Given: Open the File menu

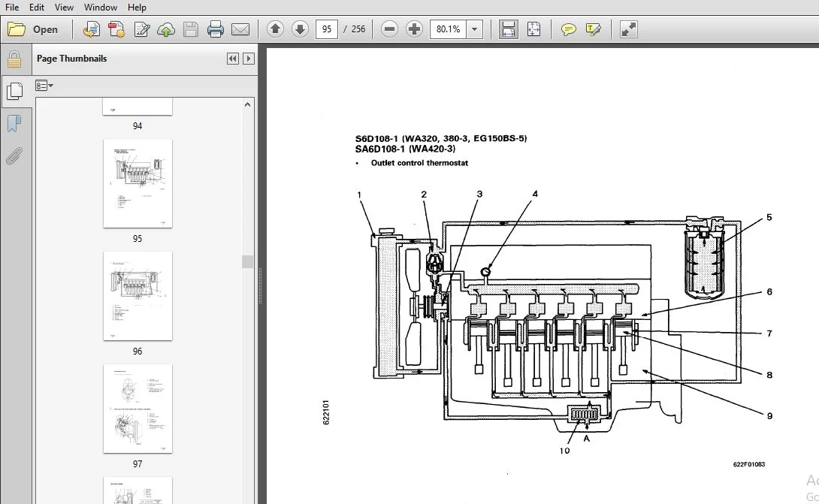Looking at the screenshot, I should click(x=11, y=8).
